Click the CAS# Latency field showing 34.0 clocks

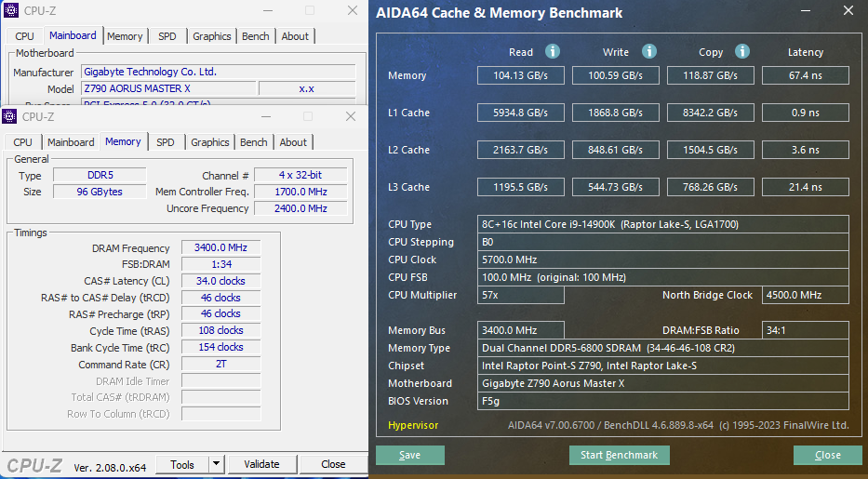220,281
